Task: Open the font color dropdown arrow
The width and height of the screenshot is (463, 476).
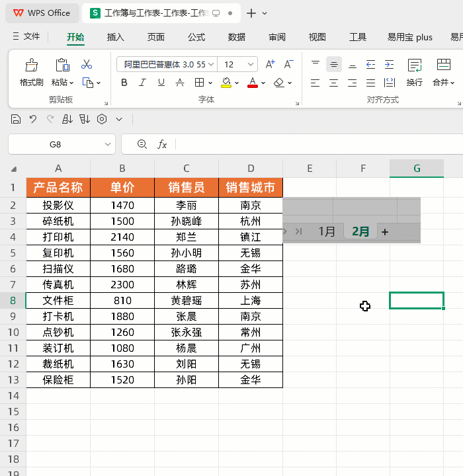Action: [263, 83]
